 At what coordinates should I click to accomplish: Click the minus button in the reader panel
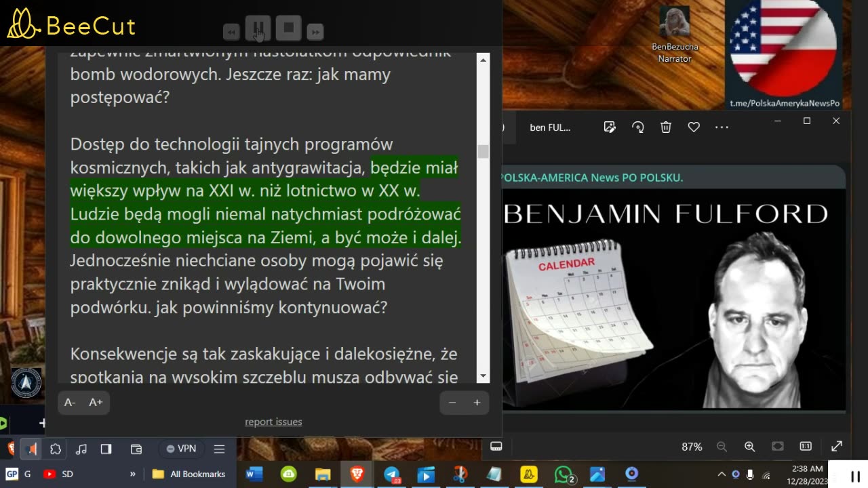[x=452, y=403]
